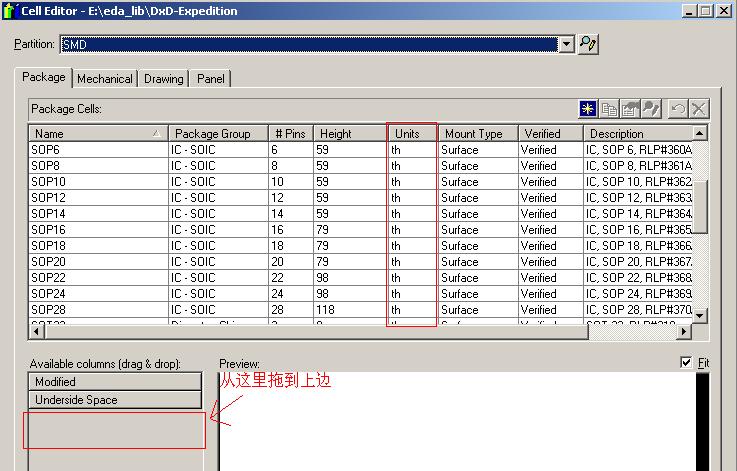This screenshot has height=471, width=737.
Task: Click the New Cell star icon
Action: tap(588, 109)
